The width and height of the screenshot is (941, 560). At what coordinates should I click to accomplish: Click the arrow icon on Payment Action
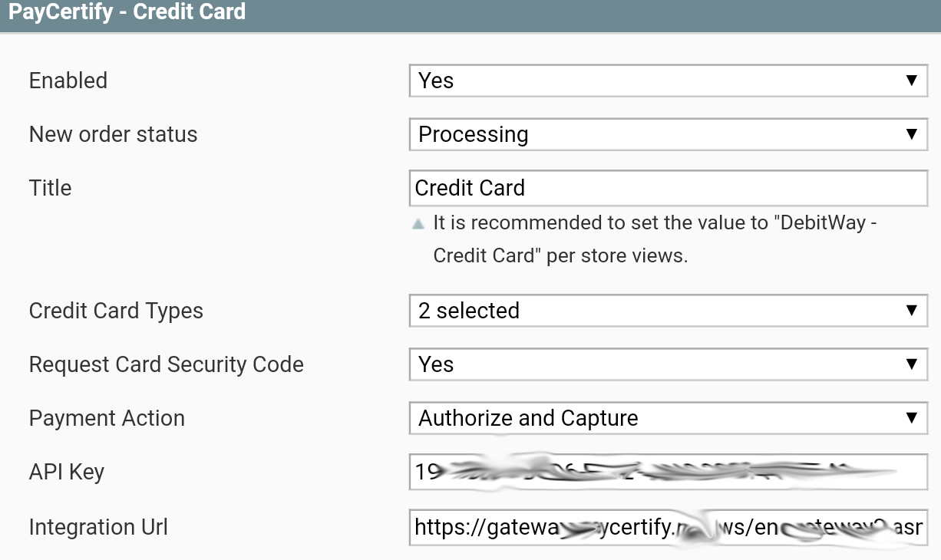click(911, 418)
